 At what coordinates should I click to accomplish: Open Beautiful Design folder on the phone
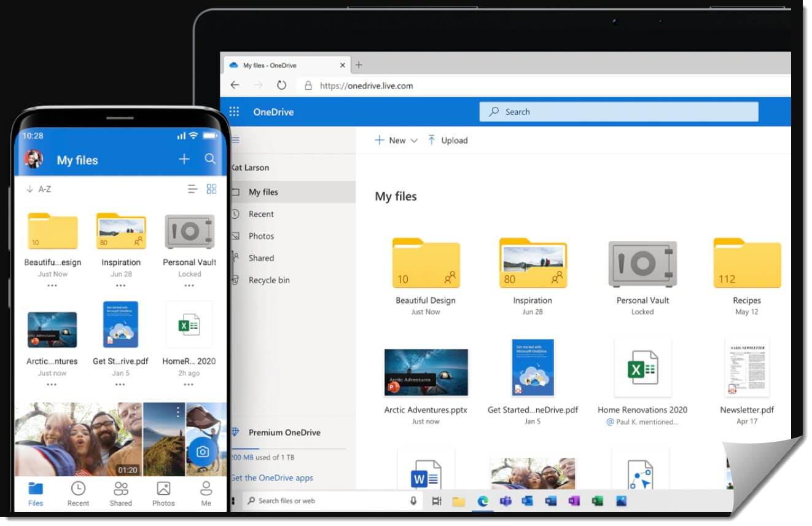pos(52,231)
